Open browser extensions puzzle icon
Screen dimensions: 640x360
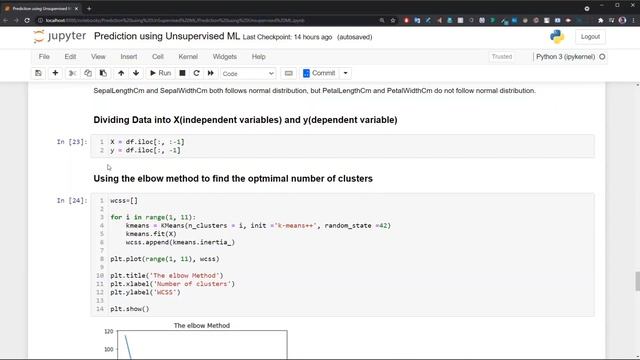point(601,20)
